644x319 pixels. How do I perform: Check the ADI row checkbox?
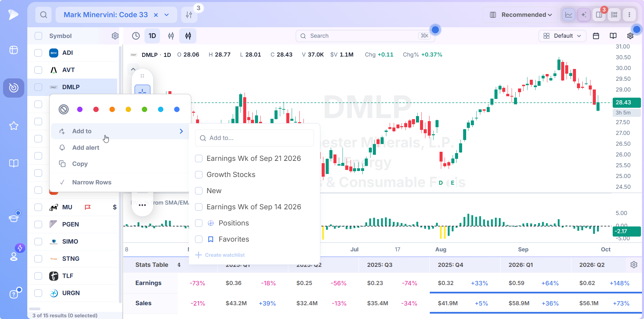pos(38,53)
